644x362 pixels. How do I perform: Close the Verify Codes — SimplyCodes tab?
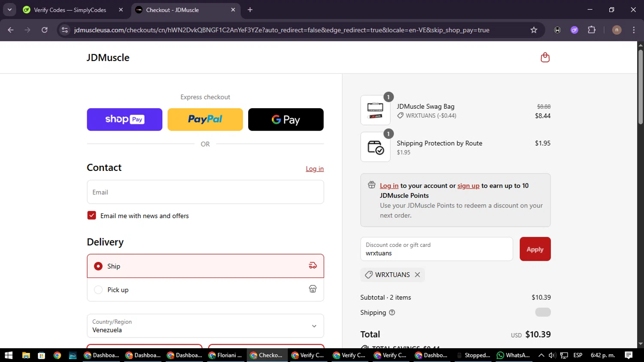(121, 10)
